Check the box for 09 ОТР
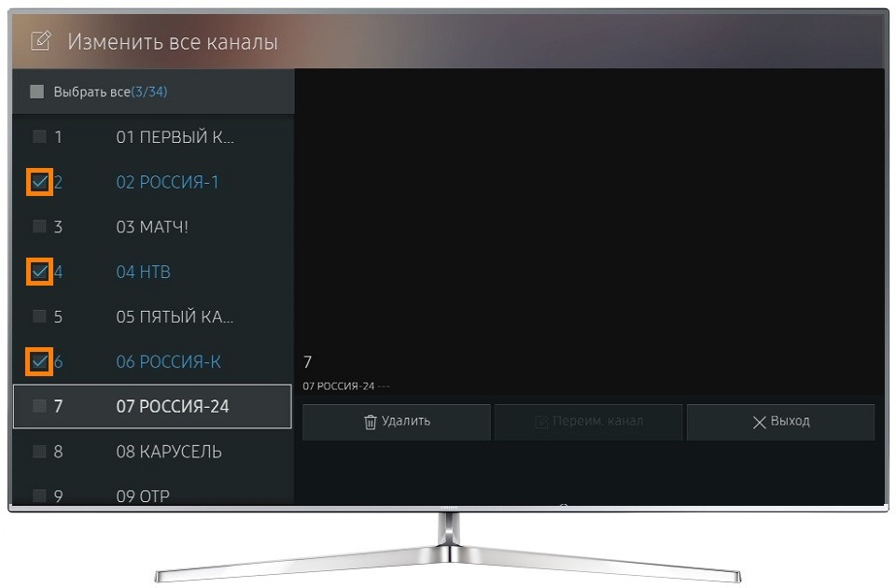This screenshot has width=896, height=588. (x=39, y=496)
